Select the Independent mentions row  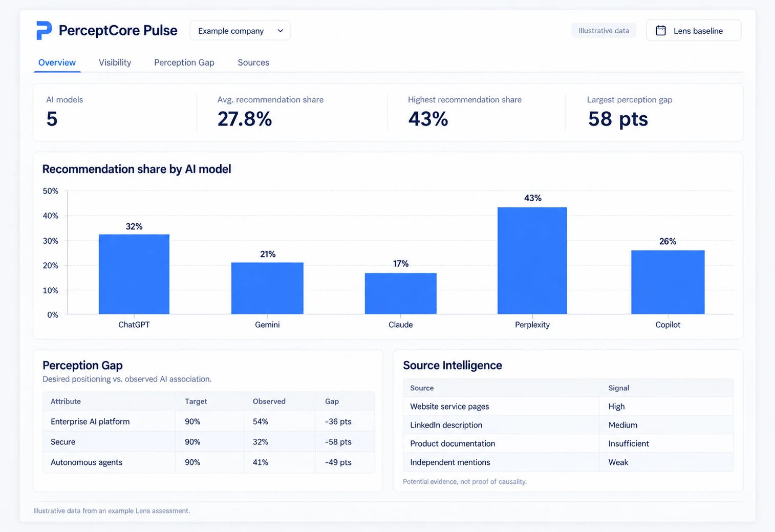click(568, 462)
